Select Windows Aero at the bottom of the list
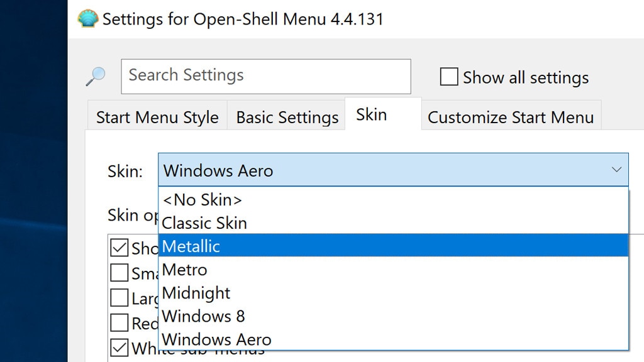This screenshot has height=362, width=644. coord(216,339)
